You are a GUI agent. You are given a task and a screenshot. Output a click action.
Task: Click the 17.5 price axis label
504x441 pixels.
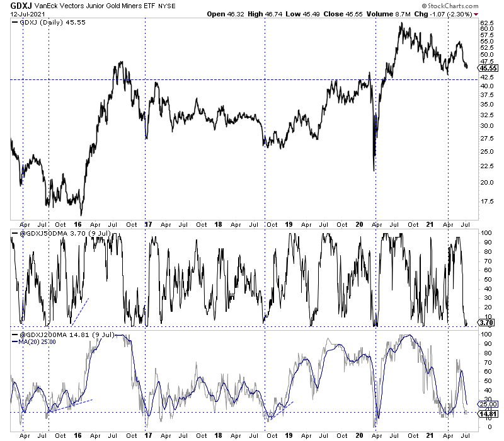486,201
